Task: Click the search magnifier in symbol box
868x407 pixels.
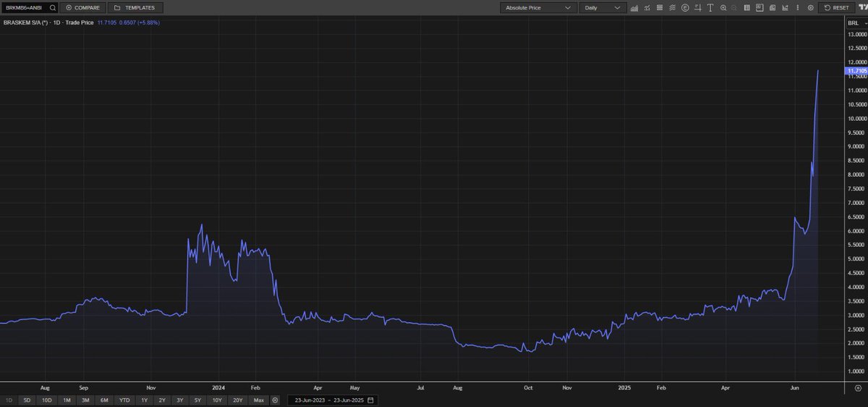Action: (53, 8)
